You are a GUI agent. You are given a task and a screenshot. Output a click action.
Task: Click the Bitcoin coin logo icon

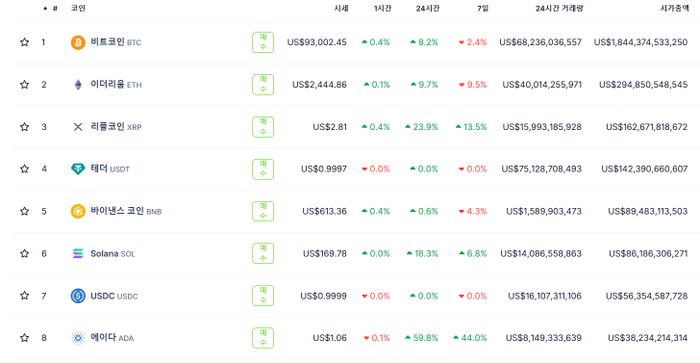(78, 42)
